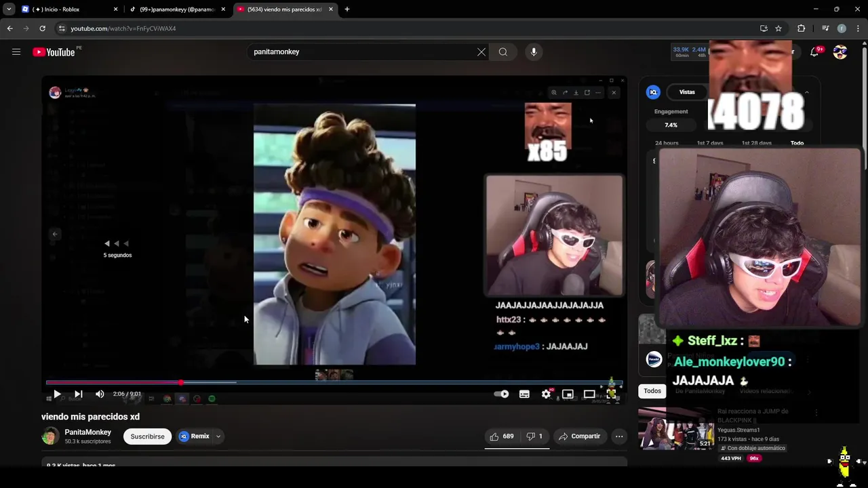Select the Vistas tab in the vidIQ panel
This screenshot has width=868, height=488.
pos(687,92)
